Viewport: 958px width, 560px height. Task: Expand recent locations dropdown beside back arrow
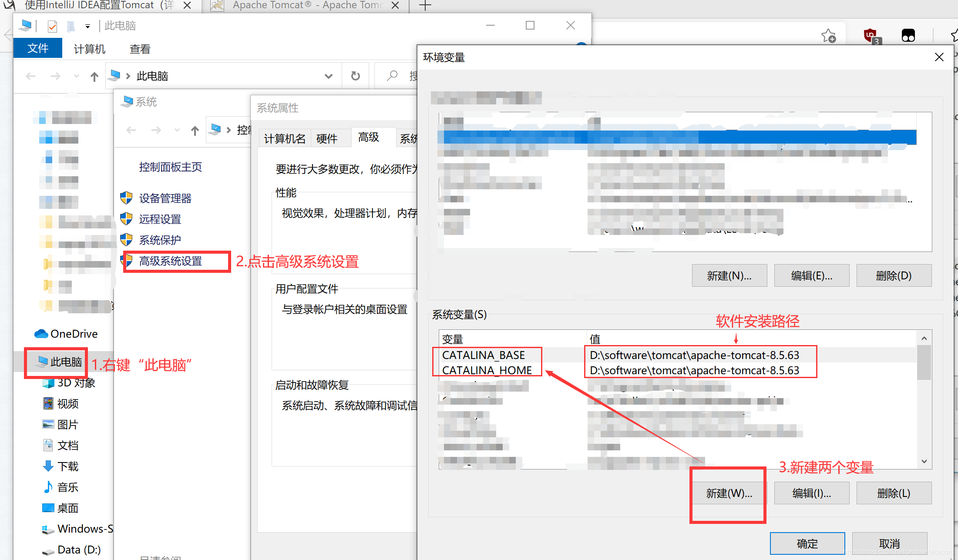tap(76, 76)
